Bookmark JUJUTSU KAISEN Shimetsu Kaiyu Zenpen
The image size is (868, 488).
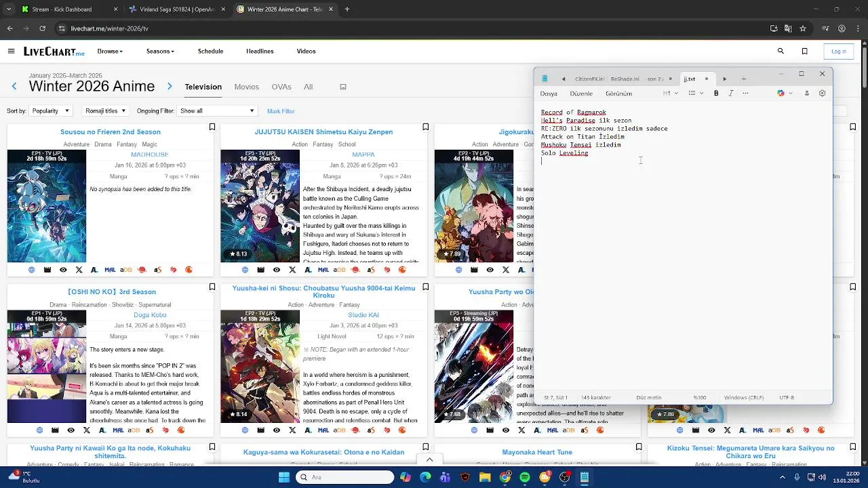point(426,127)
